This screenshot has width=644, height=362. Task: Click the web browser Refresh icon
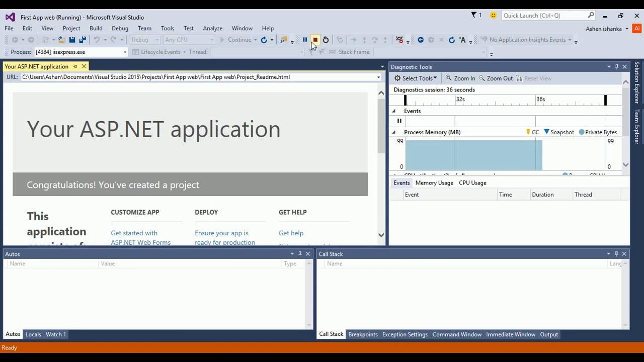(452, 40)
